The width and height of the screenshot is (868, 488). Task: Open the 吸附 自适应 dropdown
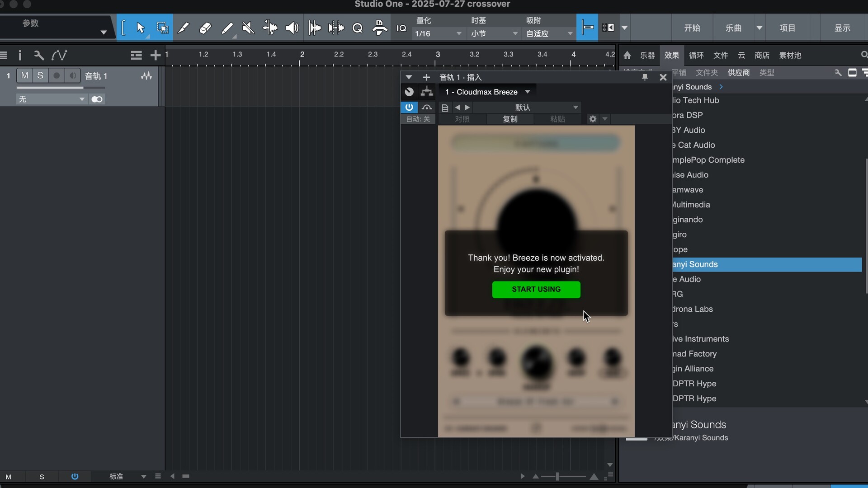pyautogui.click(x=549, y=33)
